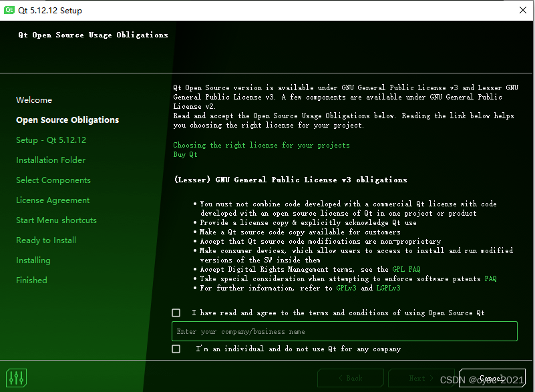Select the Welcome step in the sidebar

(34, 100)
